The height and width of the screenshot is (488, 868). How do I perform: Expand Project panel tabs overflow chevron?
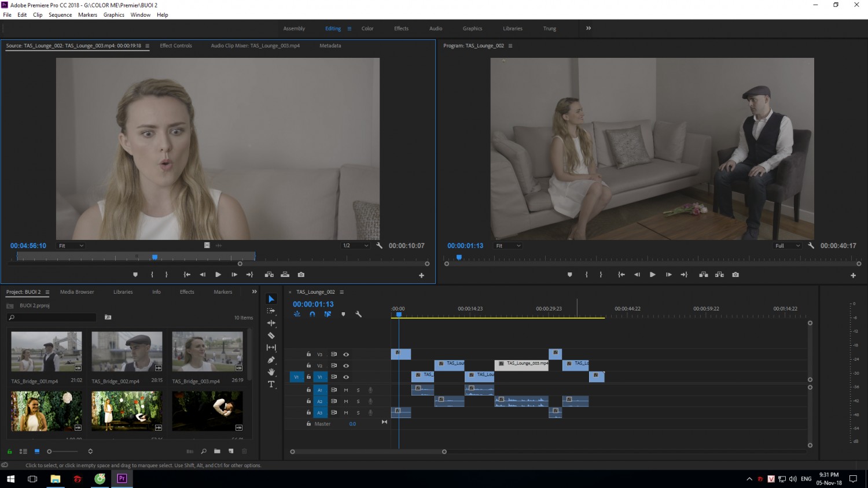pyautogui.click(x=254, y=292)
